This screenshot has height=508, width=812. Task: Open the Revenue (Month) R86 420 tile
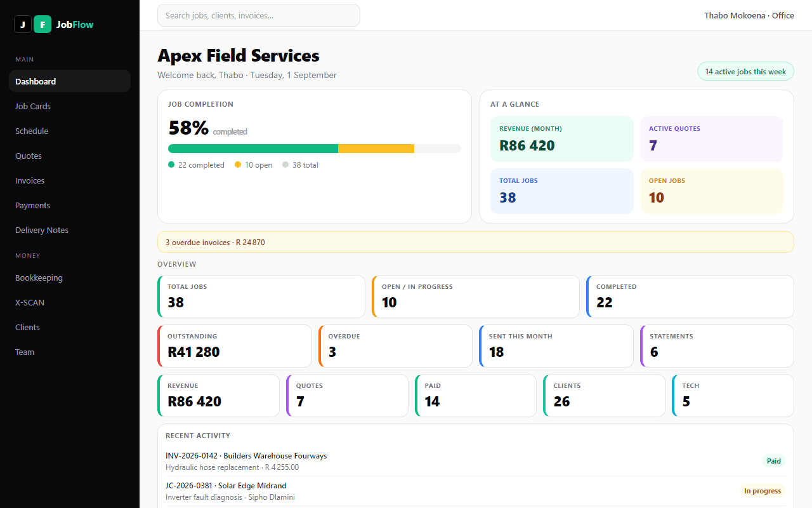(562, 139)
